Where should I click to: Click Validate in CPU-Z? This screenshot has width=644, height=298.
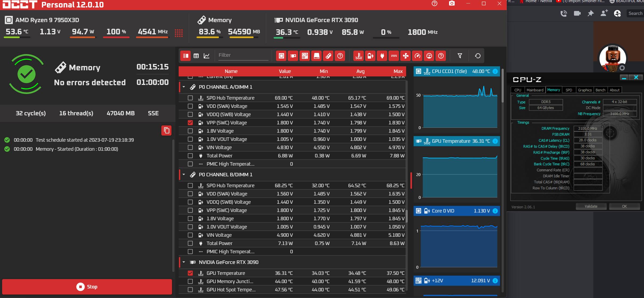591,206
